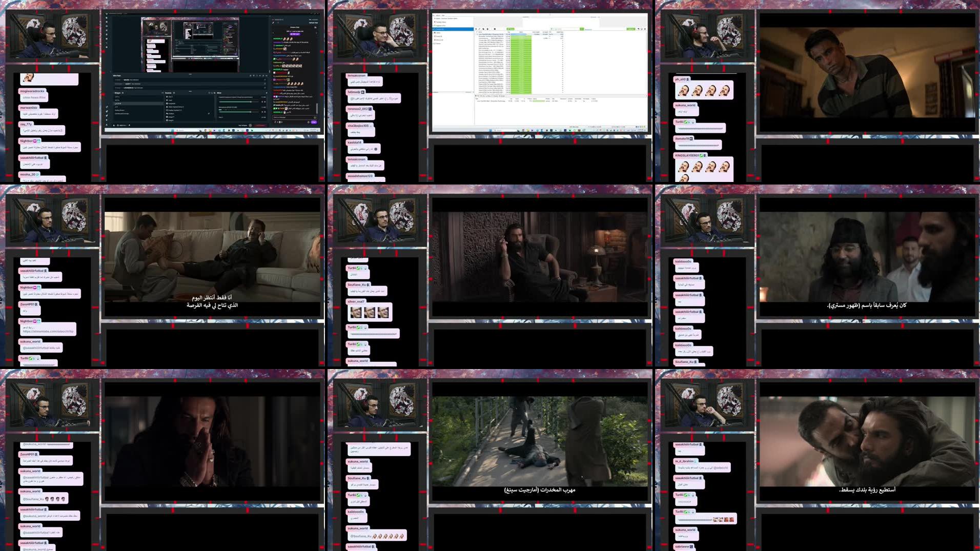
Task: Click username sabriaww in chat overlay
Action: coord(682,546)
